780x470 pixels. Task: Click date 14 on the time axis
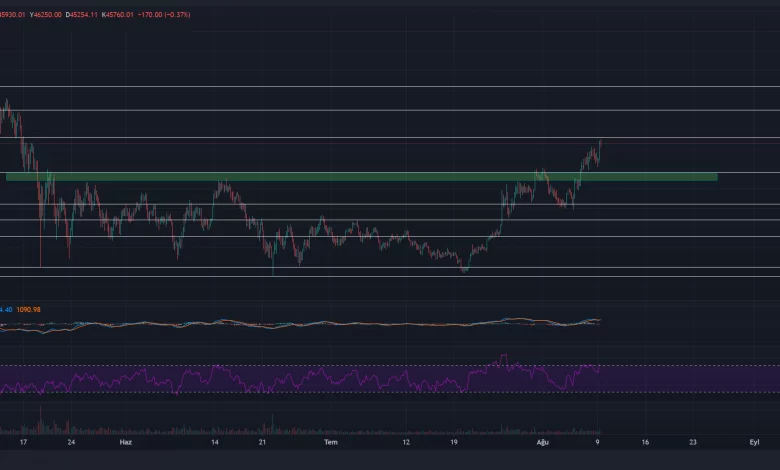tap(214, 441)
